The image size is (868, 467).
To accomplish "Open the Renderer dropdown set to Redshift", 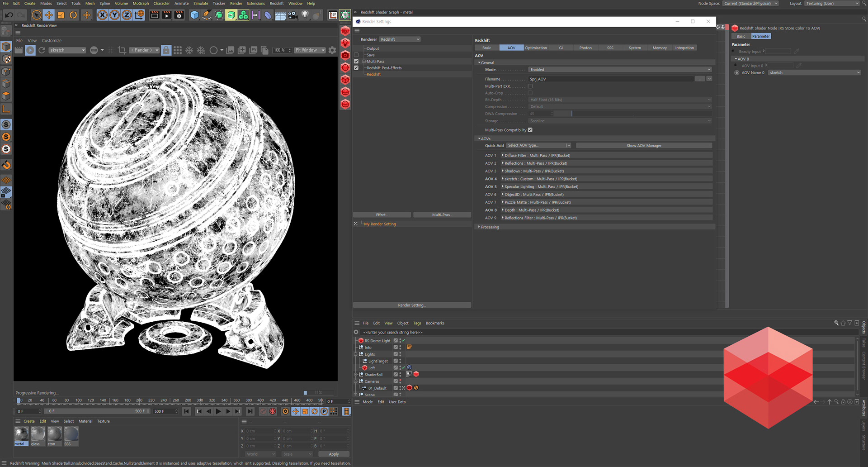I will pos(400,39).
